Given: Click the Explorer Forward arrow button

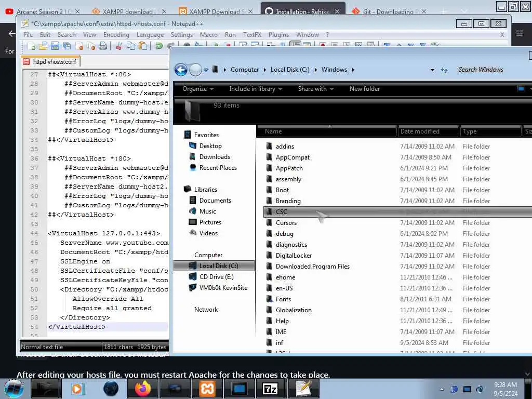Looking at the screenshot, I should (x=195, y=70).
